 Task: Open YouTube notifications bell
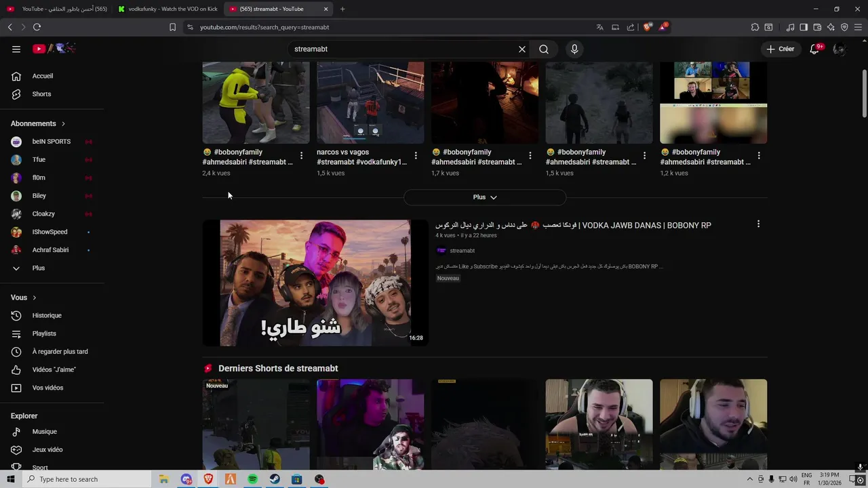pos(814,49)
